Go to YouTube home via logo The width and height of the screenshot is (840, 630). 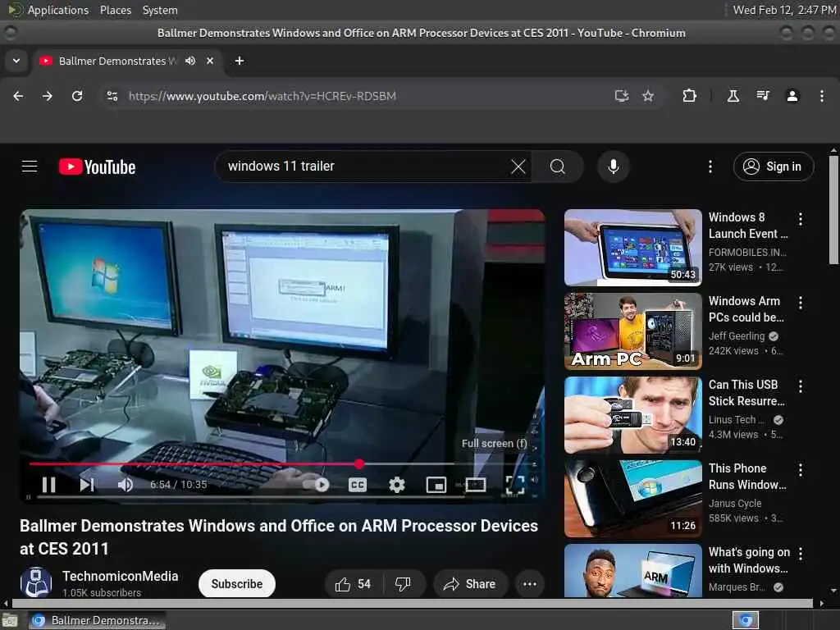click(97, 167)
